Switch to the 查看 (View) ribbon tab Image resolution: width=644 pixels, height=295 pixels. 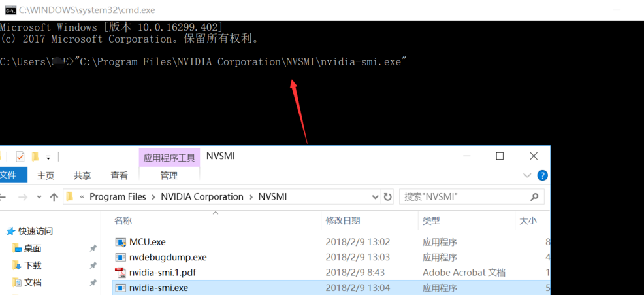click(x=119, y=175)
